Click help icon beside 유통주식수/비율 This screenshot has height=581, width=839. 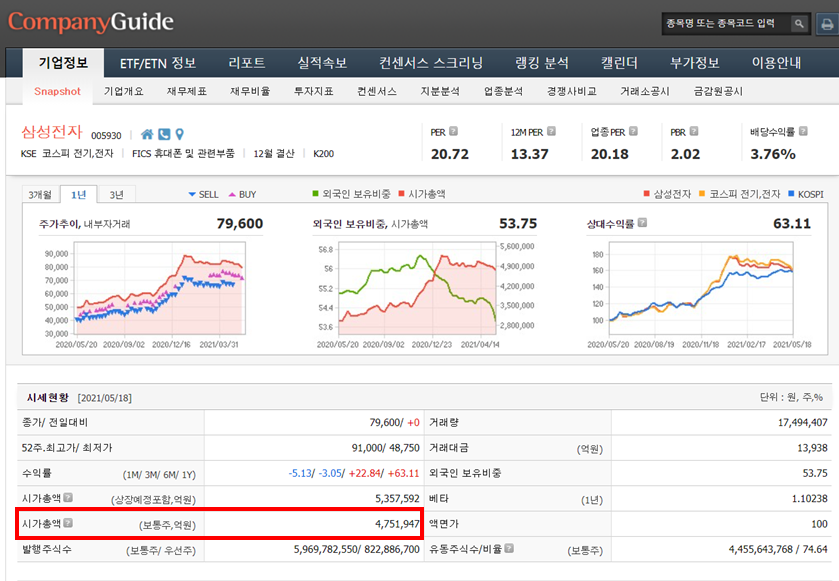(x=509, y=548)
